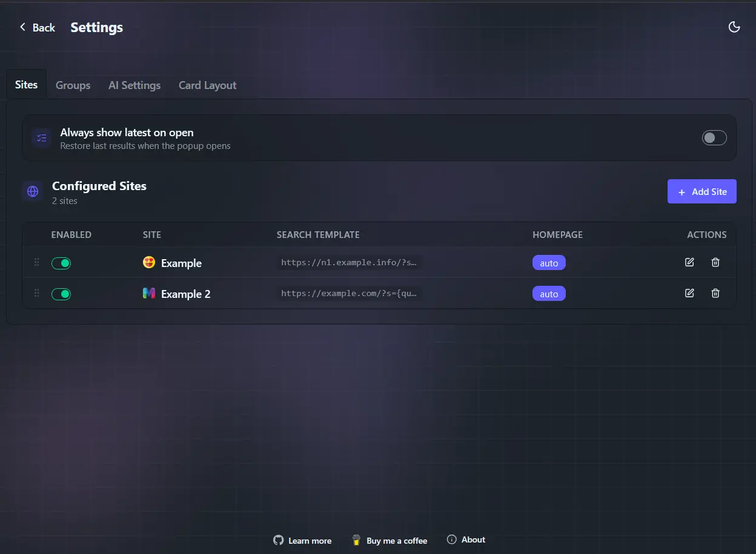Open the Buy me a coffee link
The height and width of the screenshot is (554, 756).
[390, 540]
